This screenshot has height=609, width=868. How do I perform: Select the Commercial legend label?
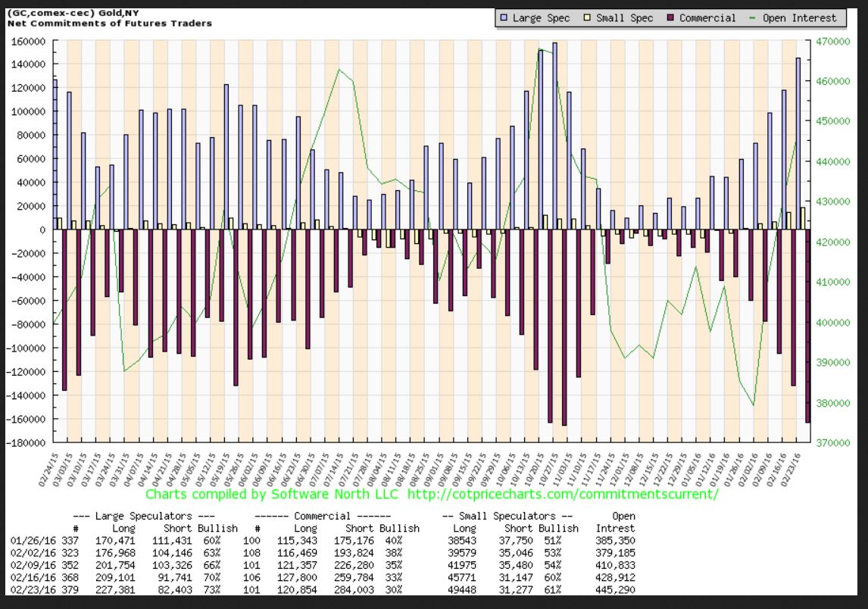(707, 18)
